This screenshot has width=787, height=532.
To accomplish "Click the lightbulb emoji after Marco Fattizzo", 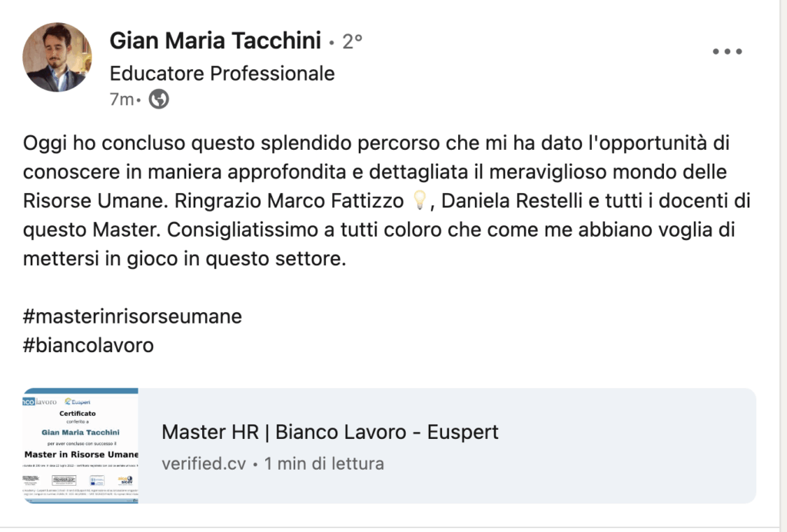I will 420,202.
